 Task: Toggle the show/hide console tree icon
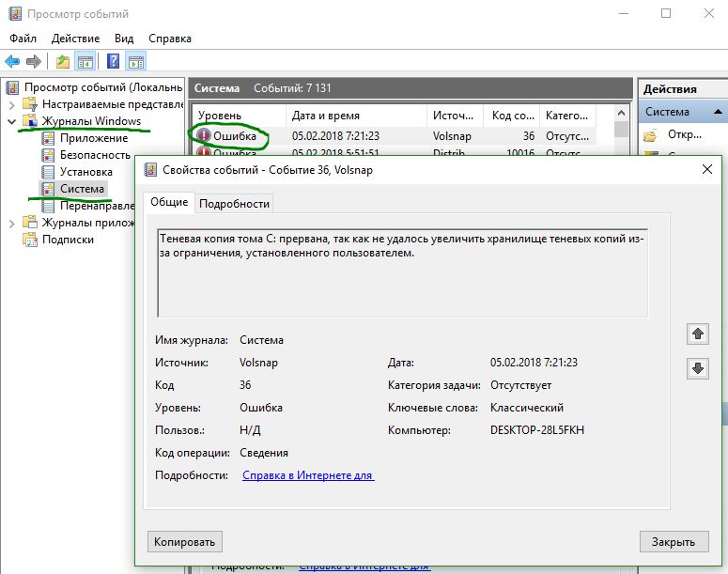coord(85,61)
